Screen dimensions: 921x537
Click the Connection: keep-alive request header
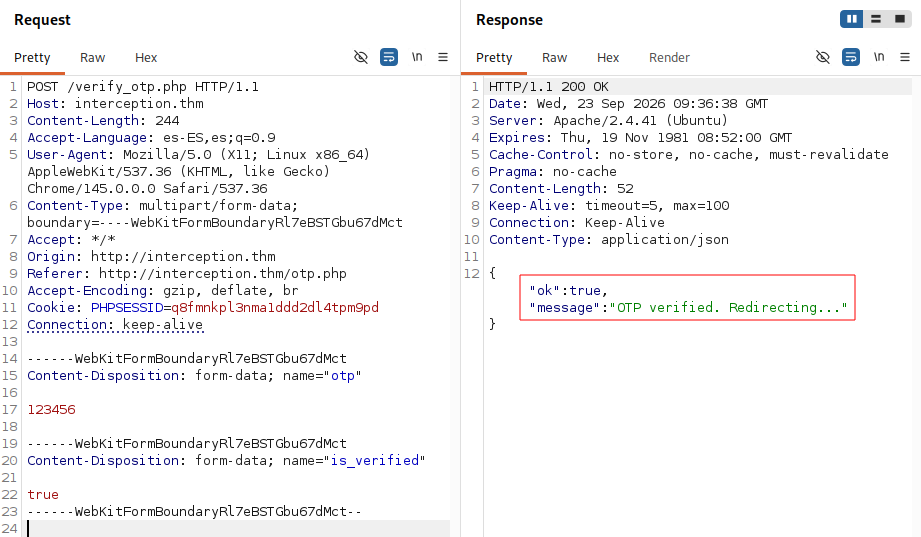pyautogui.click(x=115, y=324)
